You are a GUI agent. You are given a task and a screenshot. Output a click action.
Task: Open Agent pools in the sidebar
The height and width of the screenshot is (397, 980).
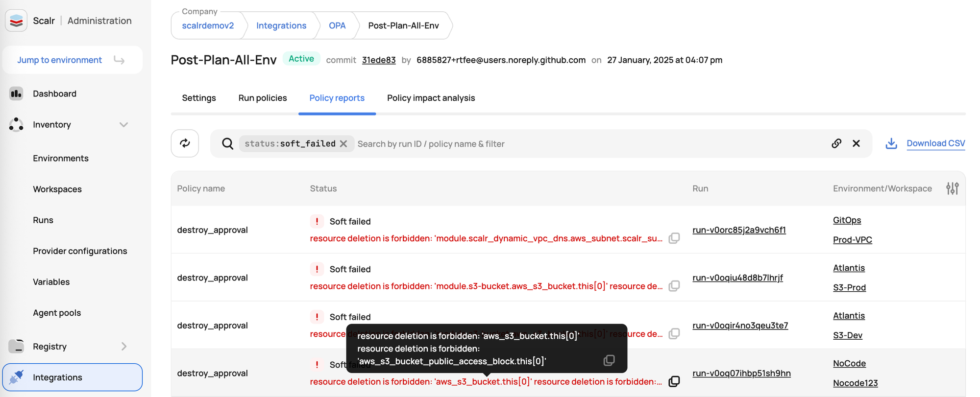[57, 312]
